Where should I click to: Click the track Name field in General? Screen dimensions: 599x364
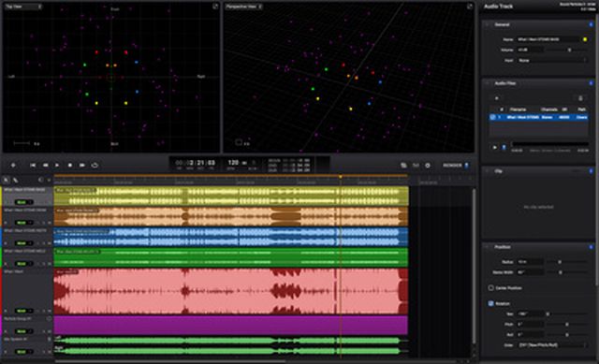pyautogui.click(x=548, y=39)
